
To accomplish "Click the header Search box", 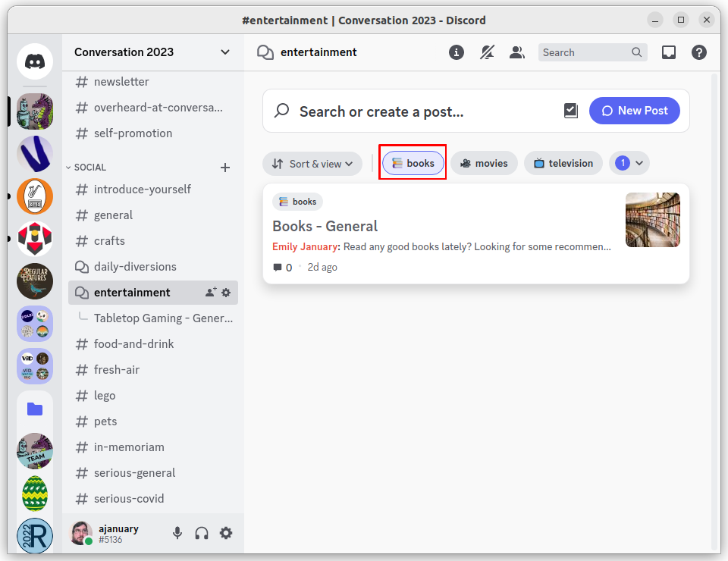I will [x=592, y=52].
